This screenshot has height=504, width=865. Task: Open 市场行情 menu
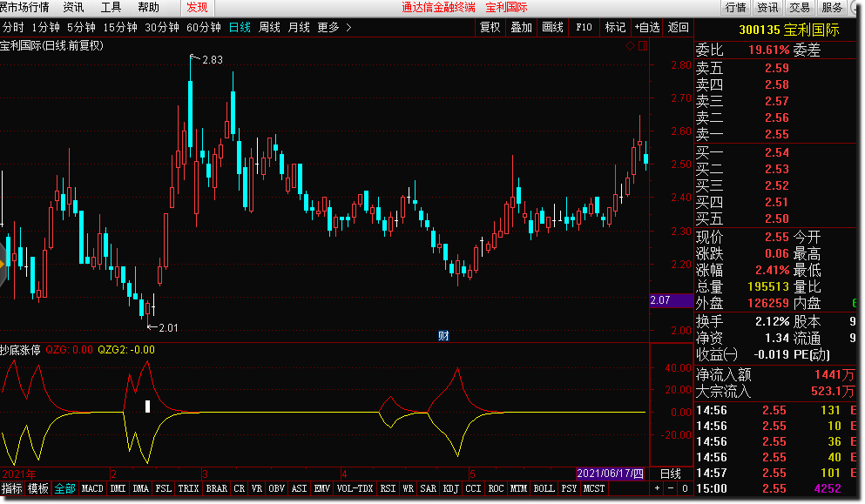(x=24, y=8)
